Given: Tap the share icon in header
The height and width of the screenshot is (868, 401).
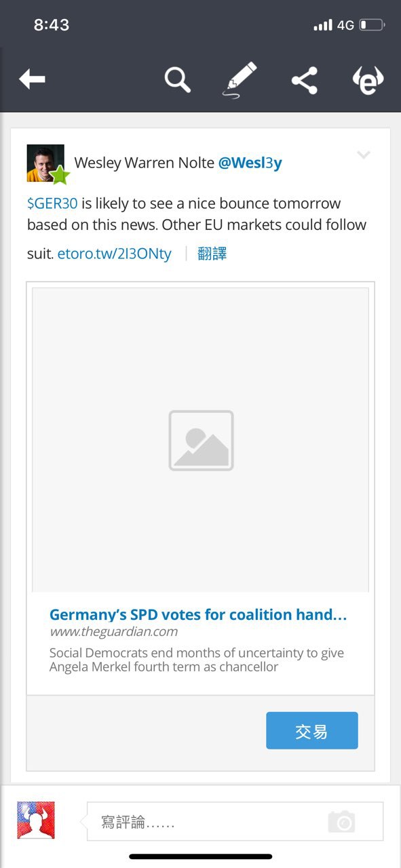Looking at the screenshot, I should 305,81.
